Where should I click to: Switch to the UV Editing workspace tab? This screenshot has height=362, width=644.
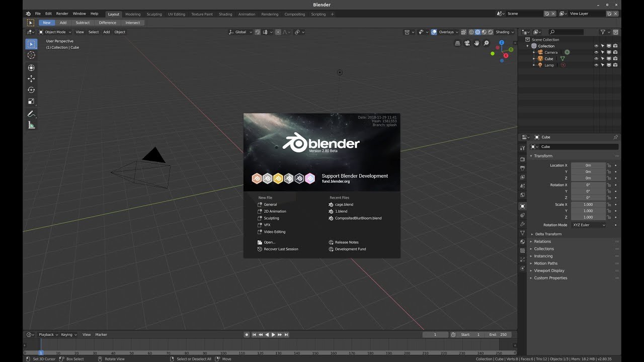click(177, 14)
